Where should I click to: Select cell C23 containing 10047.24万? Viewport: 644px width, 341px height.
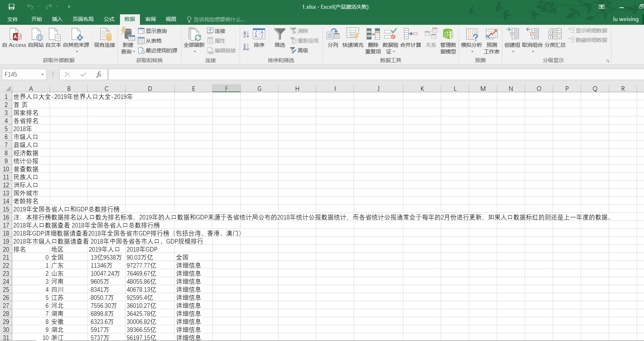pyautogui.click(x=107, y=274)
